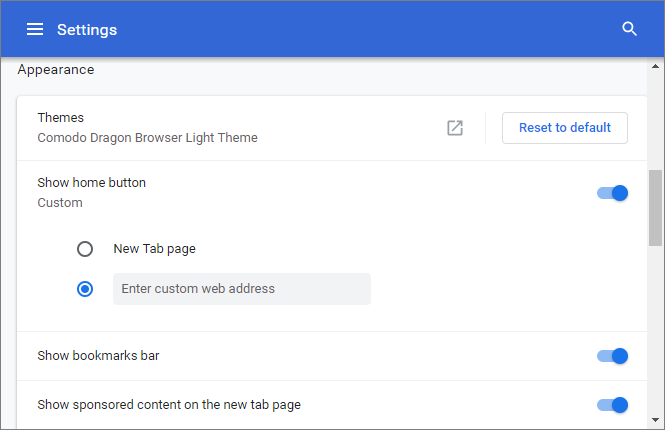Image resolution: width=665 pixels, height=430 pixels.
Task: Disable sponsored content on new tab page
Action: [x=612, y=405]
